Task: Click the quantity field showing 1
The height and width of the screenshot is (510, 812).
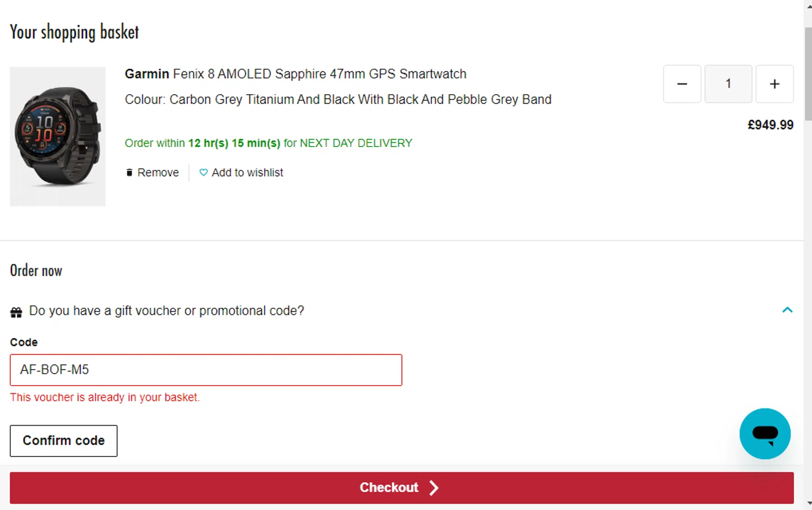Action: (x=728, y=84)
